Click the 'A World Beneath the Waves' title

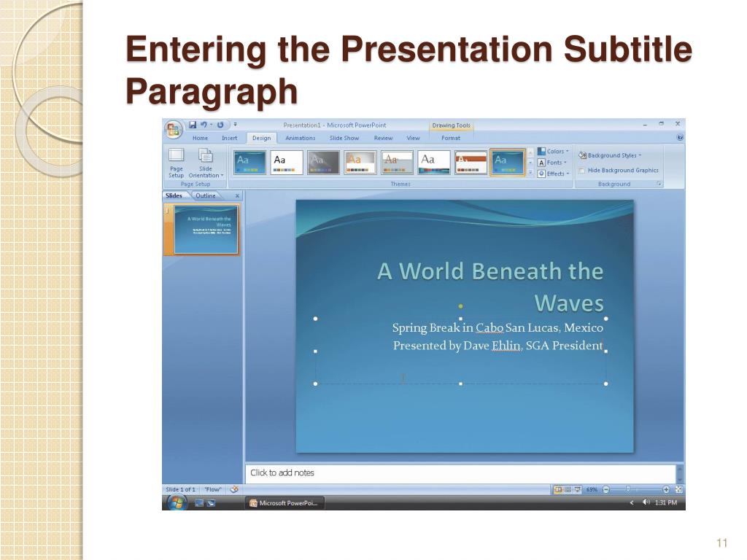pos(491,287)
